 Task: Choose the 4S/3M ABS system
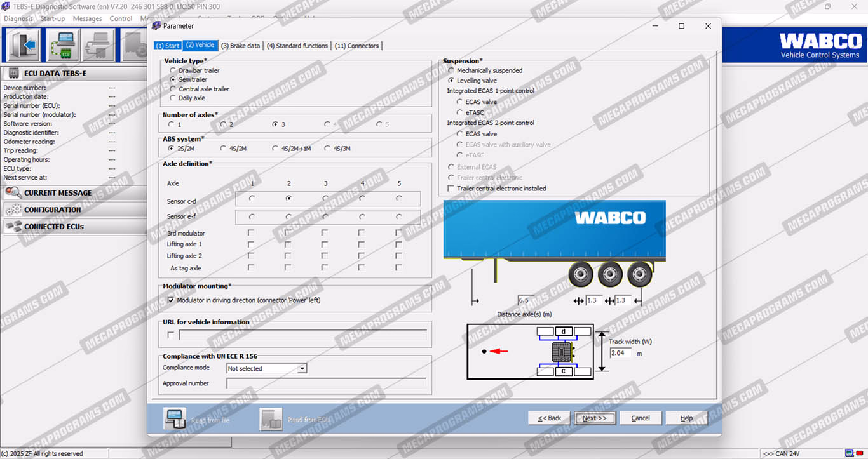click(328, 149)
